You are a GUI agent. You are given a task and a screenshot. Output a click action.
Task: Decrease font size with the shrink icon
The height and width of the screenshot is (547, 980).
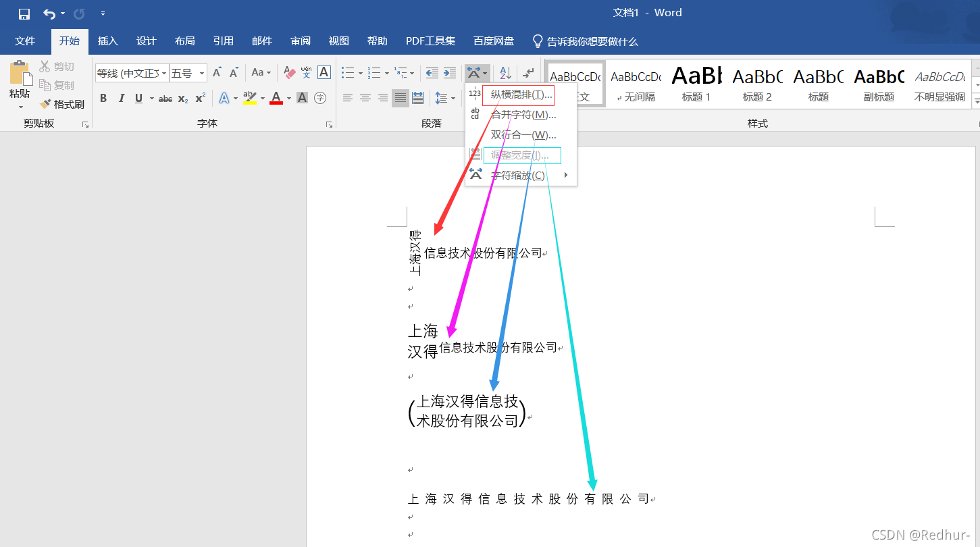[234, 73]
